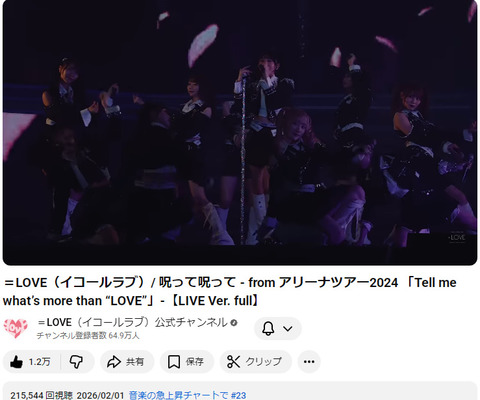Open the =LOVE（イコールラブ）公式チャンネル channel link
The height and width of the screenshot is (400, 480).
(132, 323)
